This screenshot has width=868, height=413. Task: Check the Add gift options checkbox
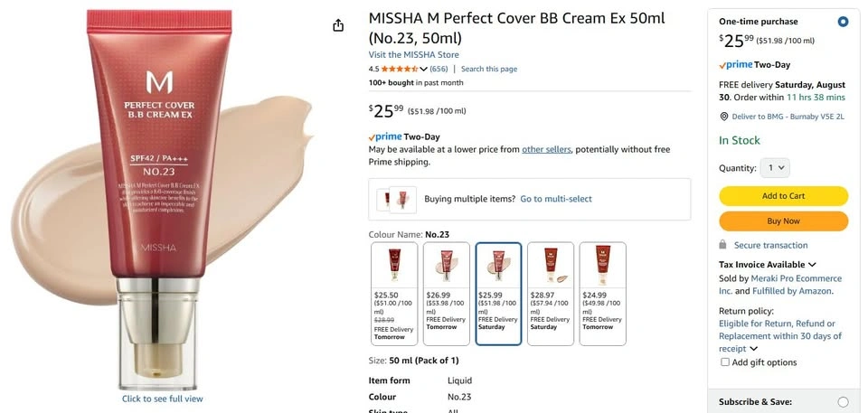[x=724, y=362]
